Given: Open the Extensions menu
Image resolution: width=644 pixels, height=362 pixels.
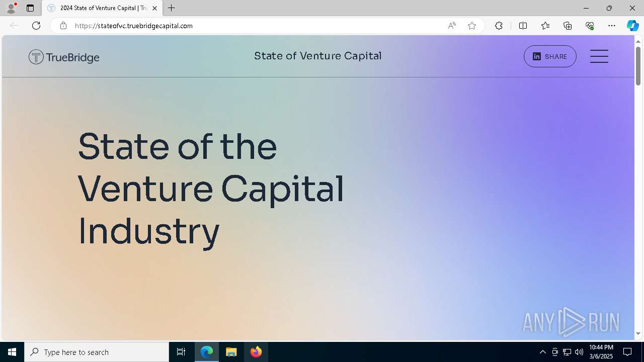Looking at the screenshot, I should tap(499, 26).
